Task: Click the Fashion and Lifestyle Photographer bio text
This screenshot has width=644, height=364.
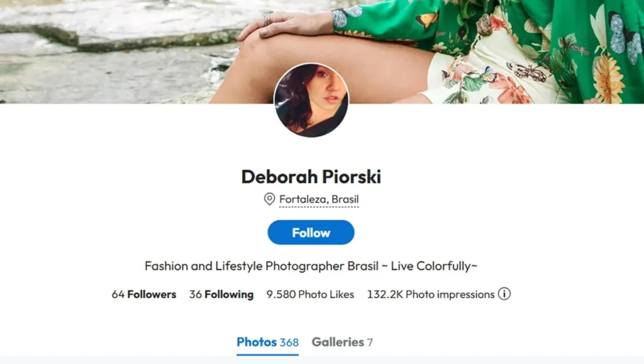Action: pos(311,266)
